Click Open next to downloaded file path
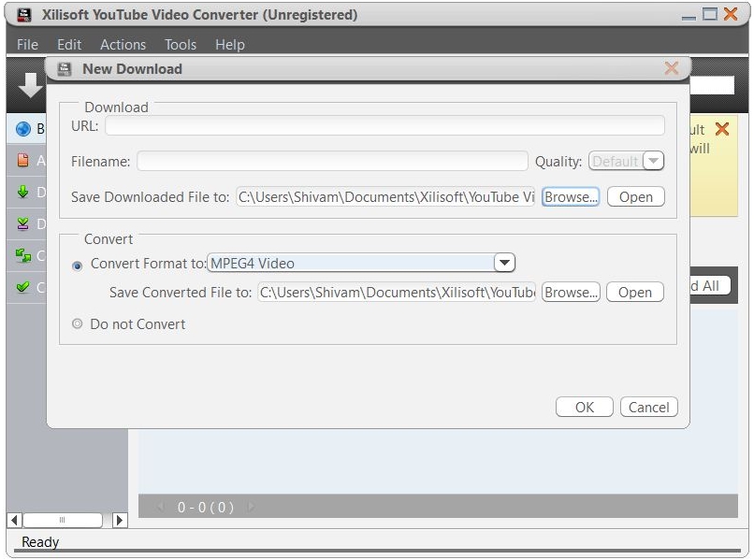Screen dimensions: 754x560 tap(636, 197)
